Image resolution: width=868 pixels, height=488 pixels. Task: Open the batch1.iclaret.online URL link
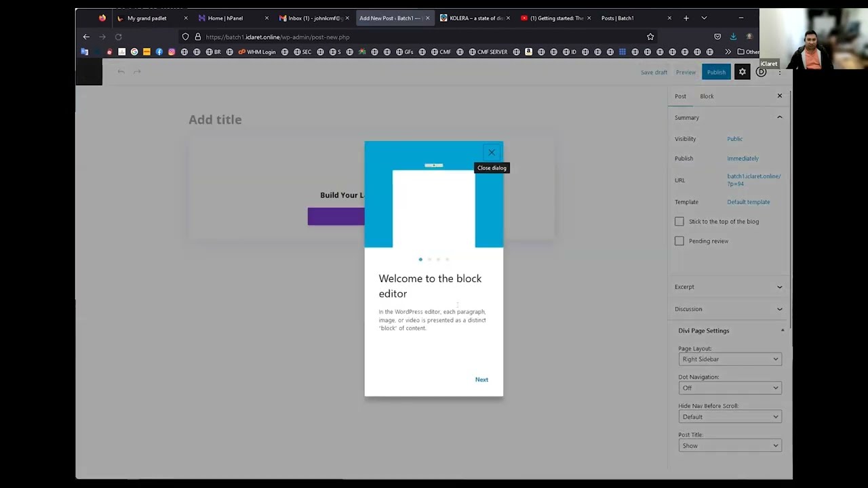tap(753, 180)
